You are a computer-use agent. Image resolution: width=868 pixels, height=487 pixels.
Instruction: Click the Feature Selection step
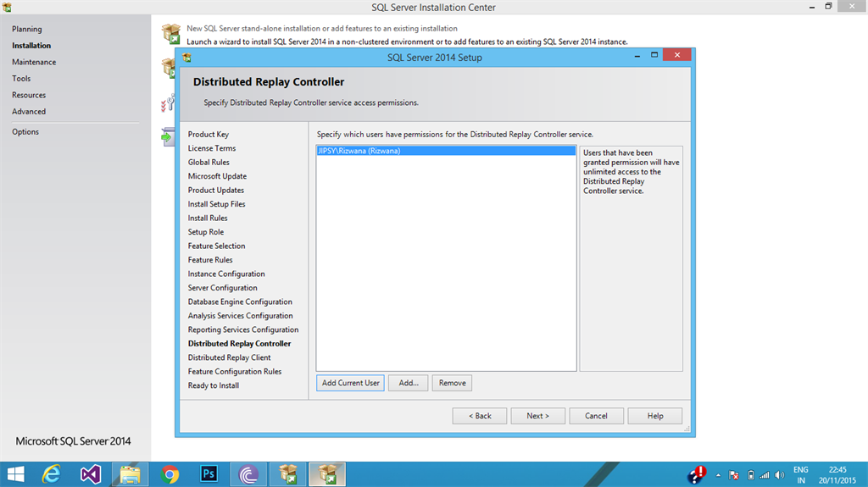tap(216, 246)
